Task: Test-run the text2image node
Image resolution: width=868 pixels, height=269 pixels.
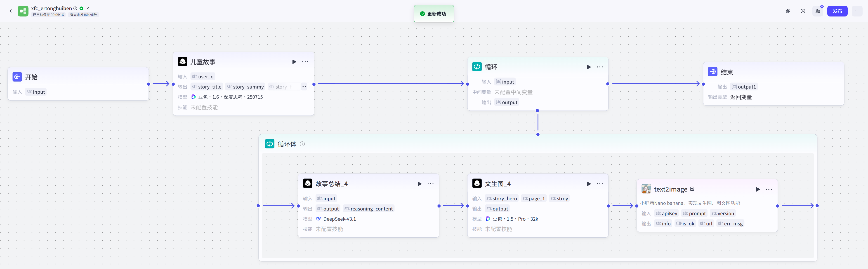Action: click(757, 189)
